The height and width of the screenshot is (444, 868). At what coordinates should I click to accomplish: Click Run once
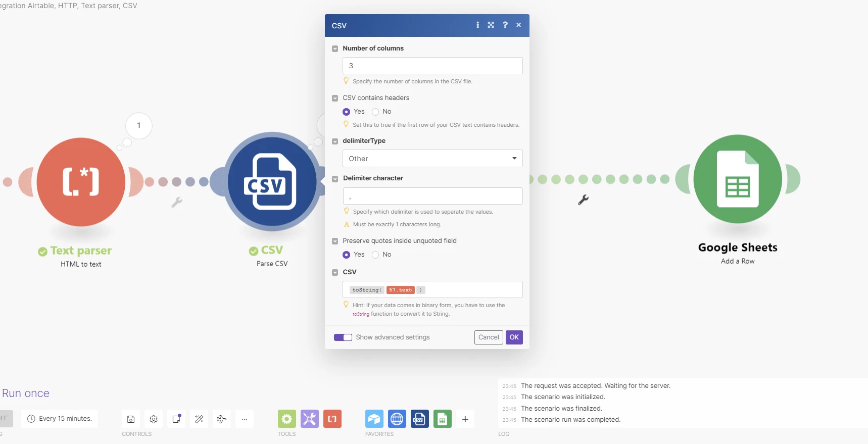click(26, 393)
